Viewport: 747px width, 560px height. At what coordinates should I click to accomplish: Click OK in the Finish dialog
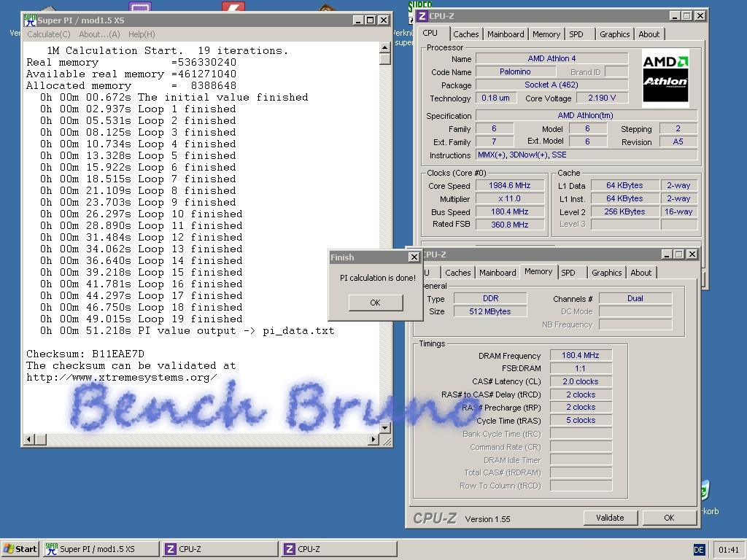376,303
